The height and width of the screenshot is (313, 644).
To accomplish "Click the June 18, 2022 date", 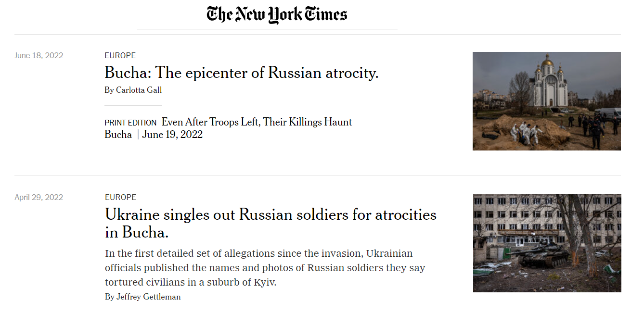I will [39, 55].
